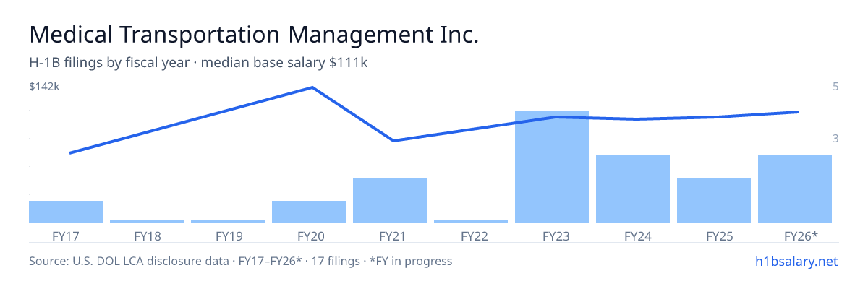This screenshot has width=868, height=289.
Task: Click the FY19 axis label
Action: (228, 236)
